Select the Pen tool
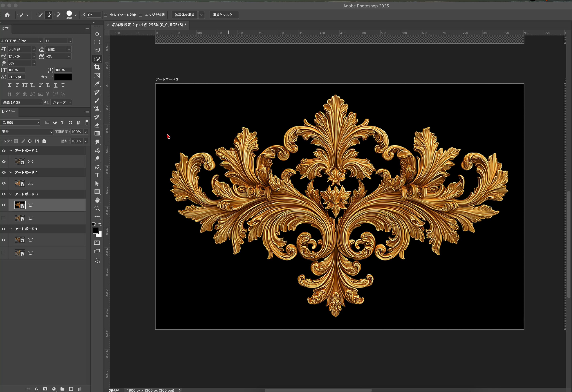The image size is (572, 392). click(97, 167)
